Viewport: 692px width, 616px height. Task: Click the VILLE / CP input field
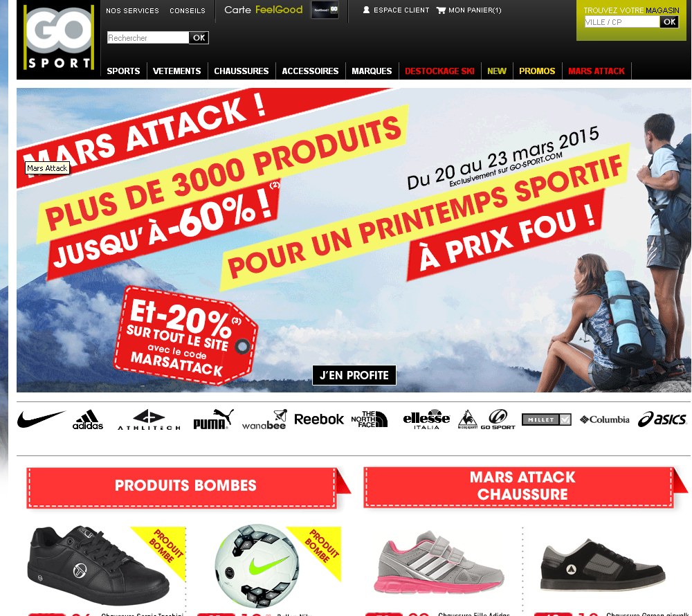(x=622, y=22)
